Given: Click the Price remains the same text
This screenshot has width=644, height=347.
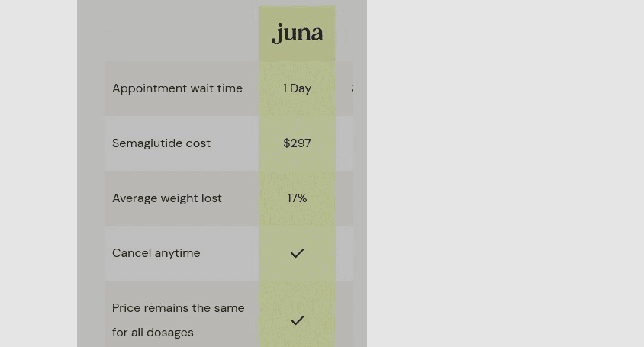Looking at the screenshot, I should tap(178, 308).
